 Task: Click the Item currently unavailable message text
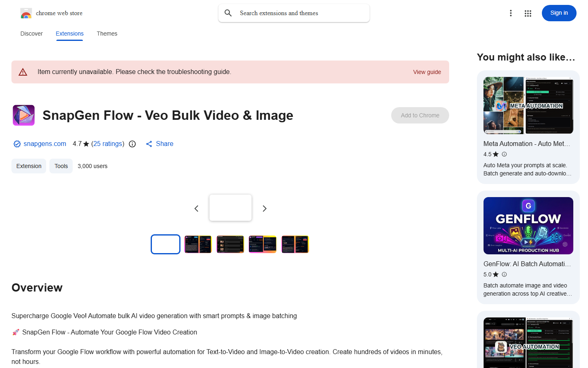click(x=134, y=72)
